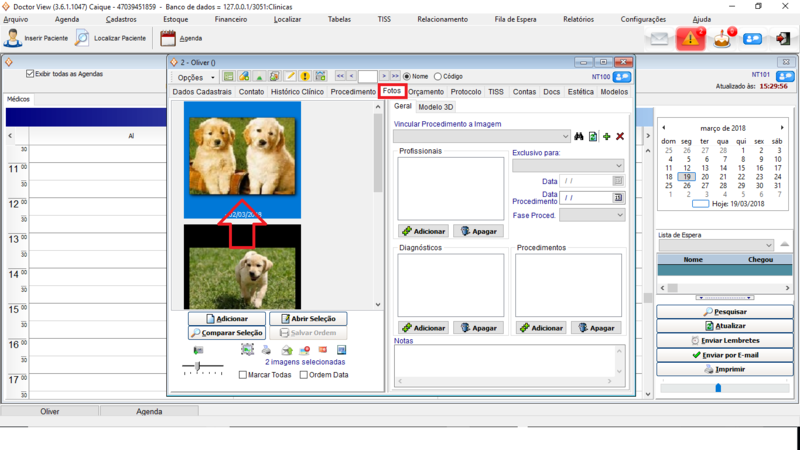Click the red X remove procedure icon
Screen dimensions: 800x450
pos(620,136)
